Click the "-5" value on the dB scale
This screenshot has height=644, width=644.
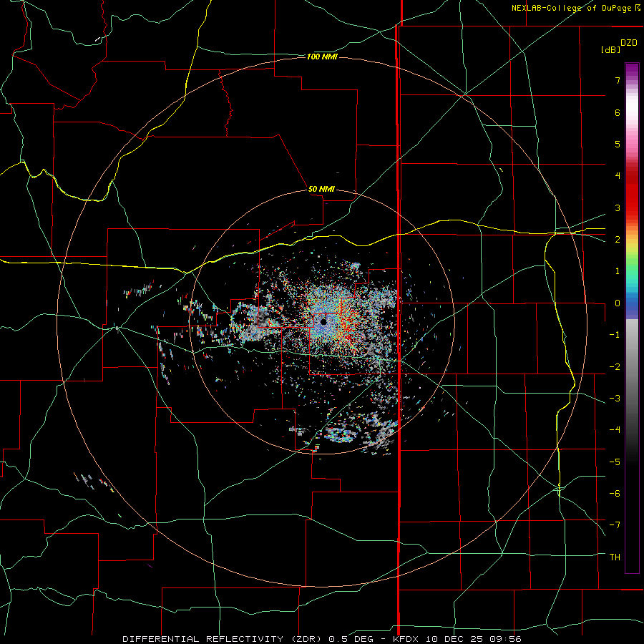[615, 462]
